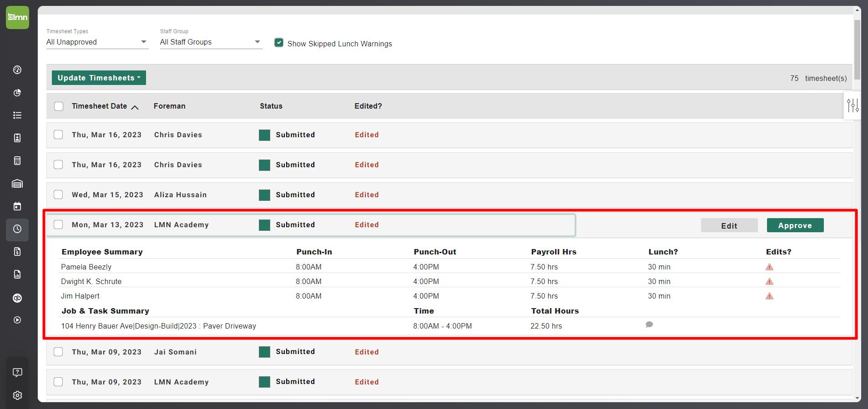Check the second Thu, Mar 16 Chris Davies row
The width and height of the screenshot is (868, 409).
[58, 165]
